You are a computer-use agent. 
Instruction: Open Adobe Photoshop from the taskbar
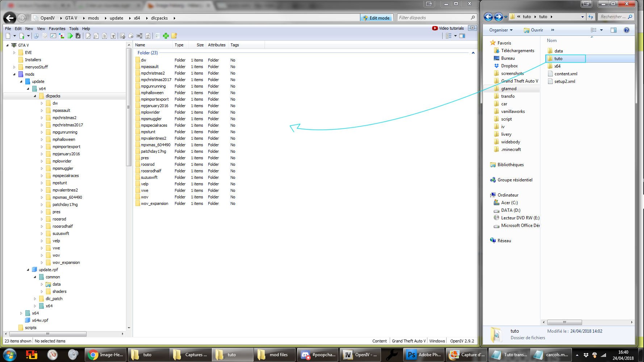(x=424, y=355)
